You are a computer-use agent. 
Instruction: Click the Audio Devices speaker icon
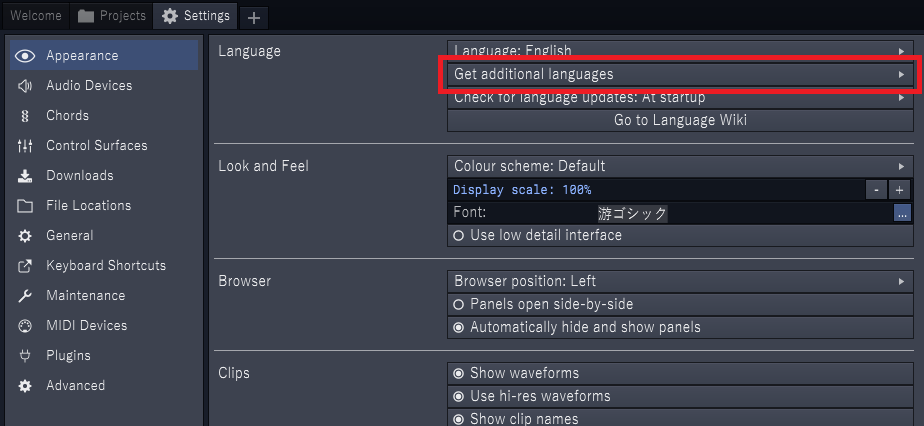(25, 86)
